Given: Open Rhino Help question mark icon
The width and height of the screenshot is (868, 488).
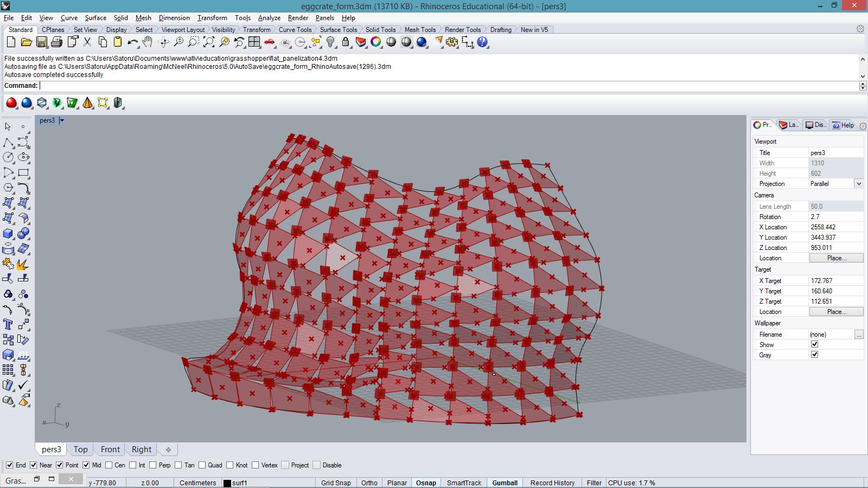Looking at the screenshot, I should click(482, 42).
